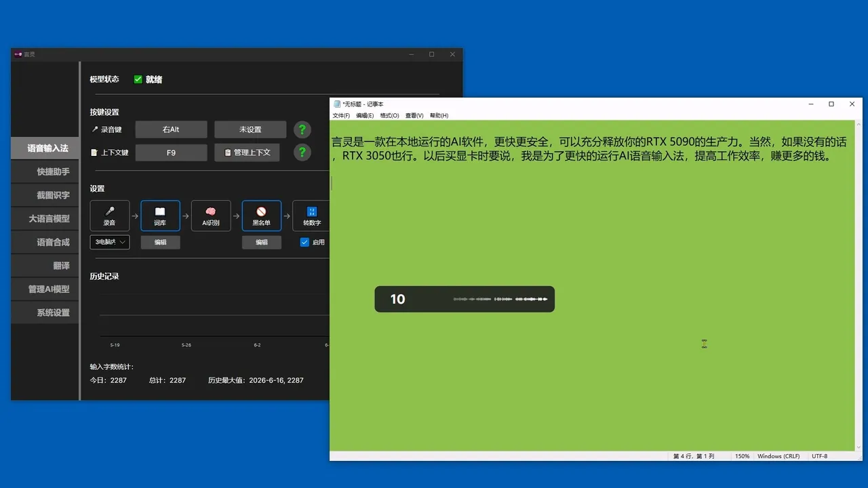Open help icon beside 录音键 row

pos(302,129)
